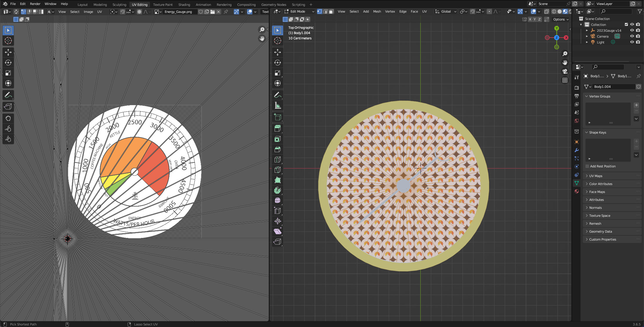Click the properties search field

[608, 67]
